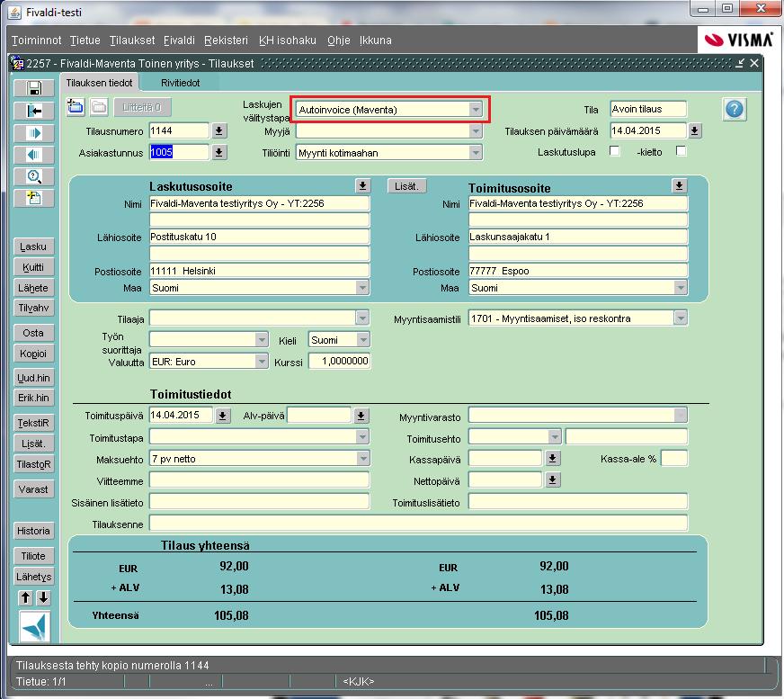784x699 pixels.
Task: Open Toimitusosoite Maa dropdown
Action: tap(680, 288)
